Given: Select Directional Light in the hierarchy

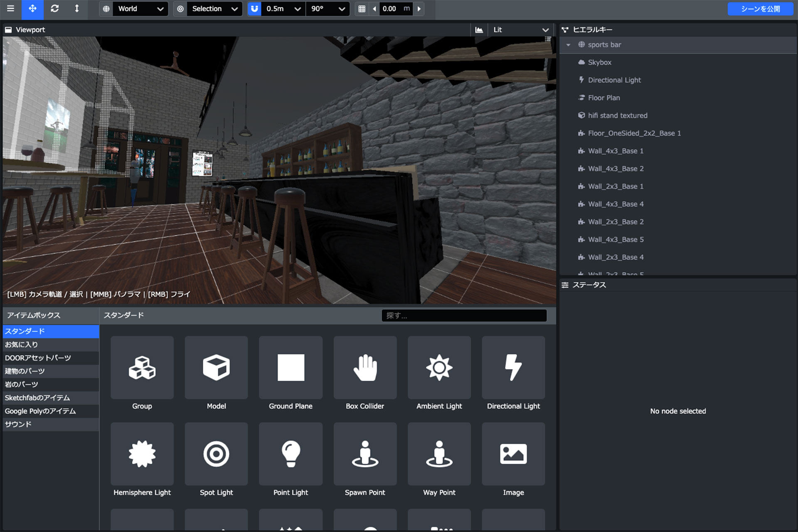Looking at the screenshot, I should [678, 80].
